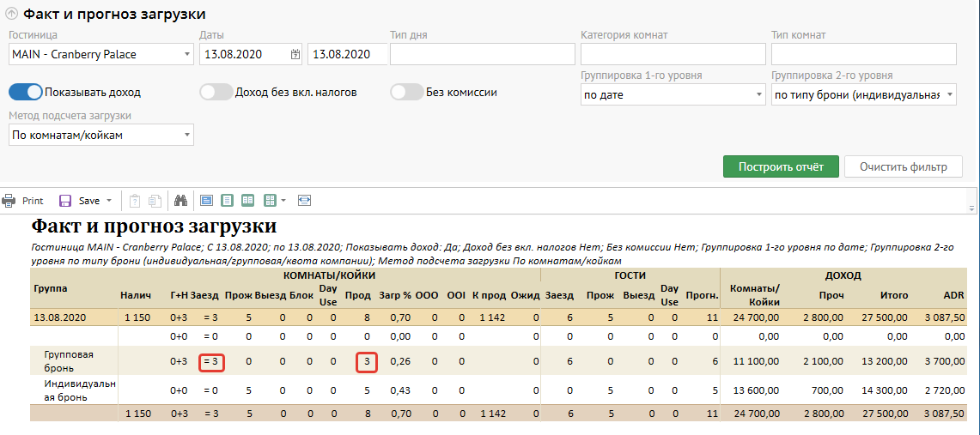Toggle off 'Показывать доход' switch
Screen dimensions: 980x435
(x=26, y=92)
